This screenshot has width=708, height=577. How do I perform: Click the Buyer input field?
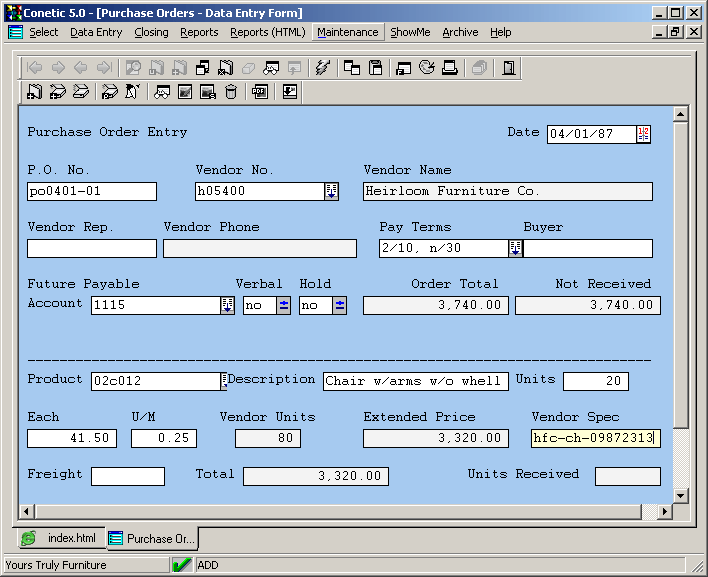pyautogui.click(x=588, y=249)
